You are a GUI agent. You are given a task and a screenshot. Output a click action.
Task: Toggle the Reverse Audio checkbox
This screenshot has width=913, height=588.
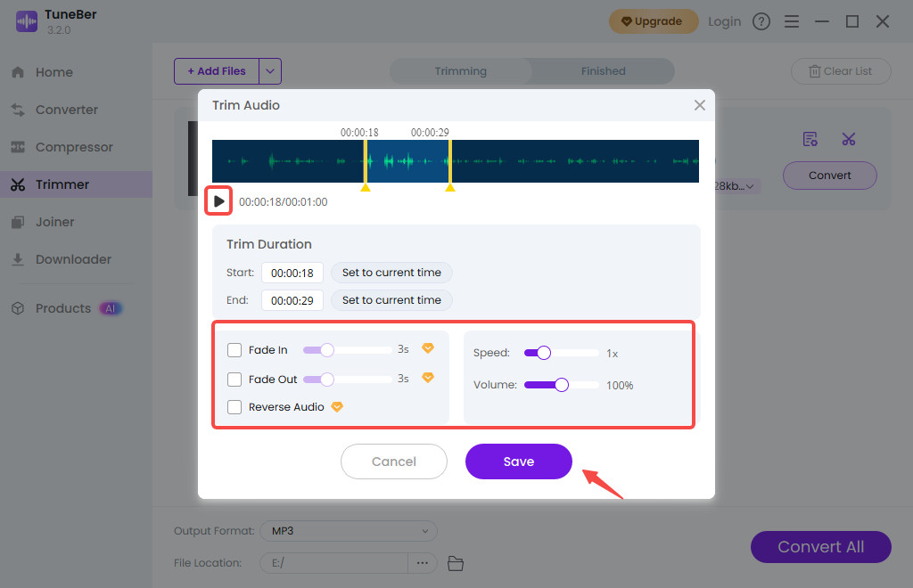click(x=234, y=407)
